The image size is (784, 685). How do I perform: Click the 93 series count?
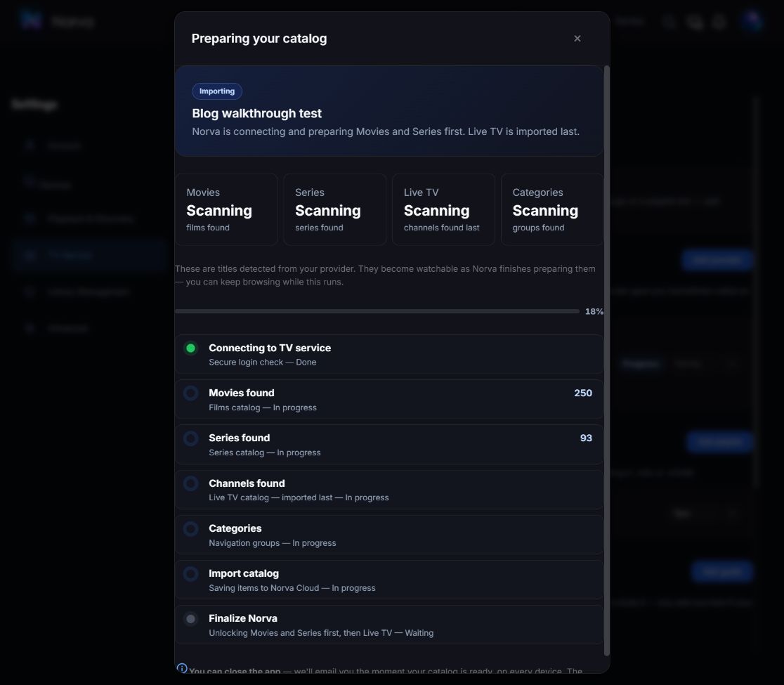586,438
